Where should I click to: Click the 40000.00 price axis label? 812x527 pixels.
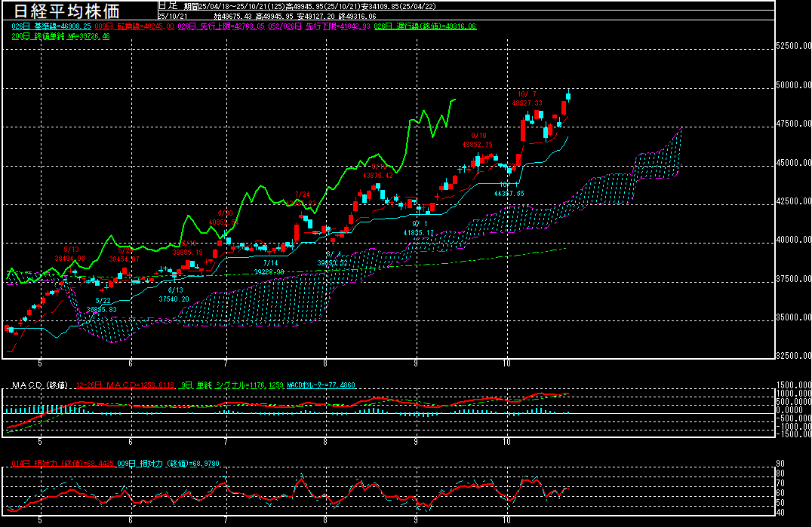[x=793, y=240]
